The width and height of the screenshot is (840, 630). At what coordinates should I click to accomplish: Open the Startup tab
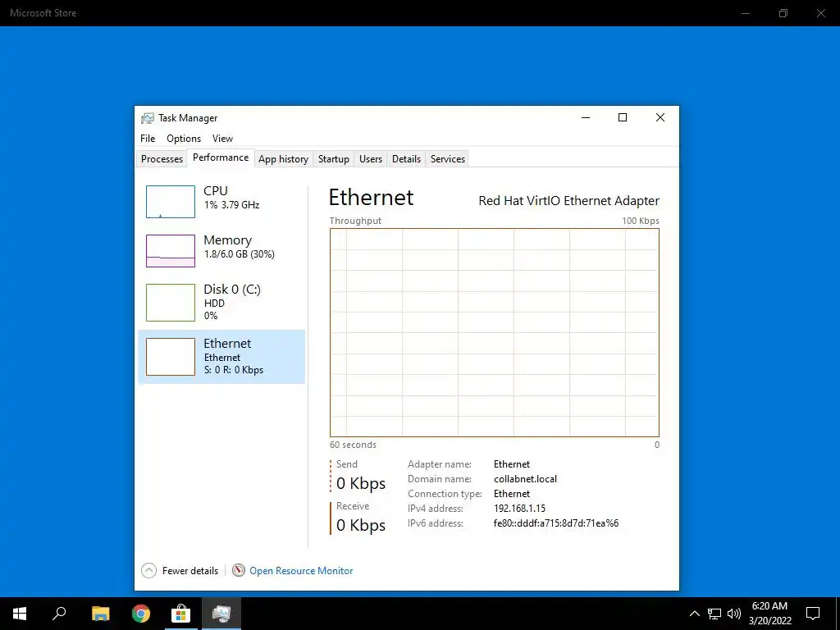pyautogui.click(x=333, y=159)
